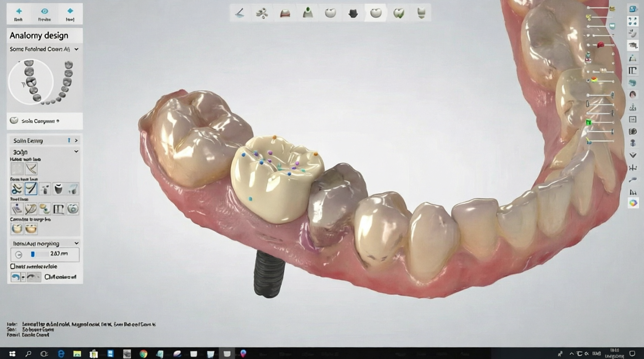Toggle visibility of the red model slider icon

point(601,45)
